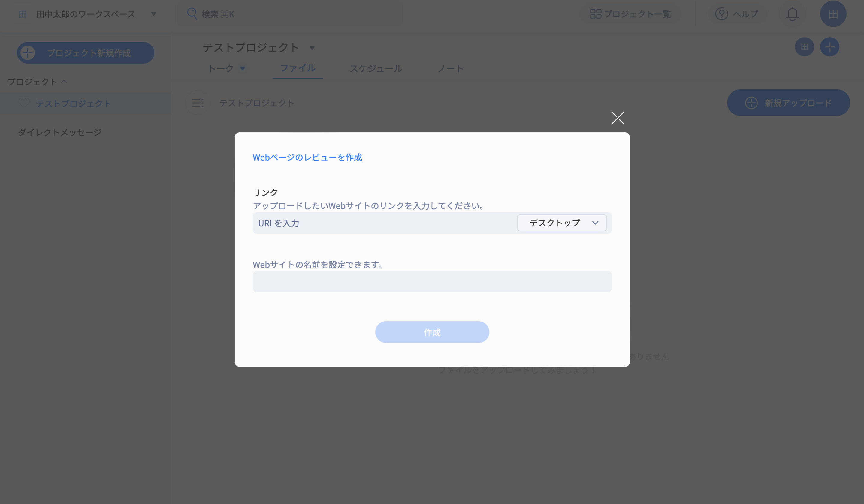
Task: Open the user avatar icon in header
Action: pos(833,14)
